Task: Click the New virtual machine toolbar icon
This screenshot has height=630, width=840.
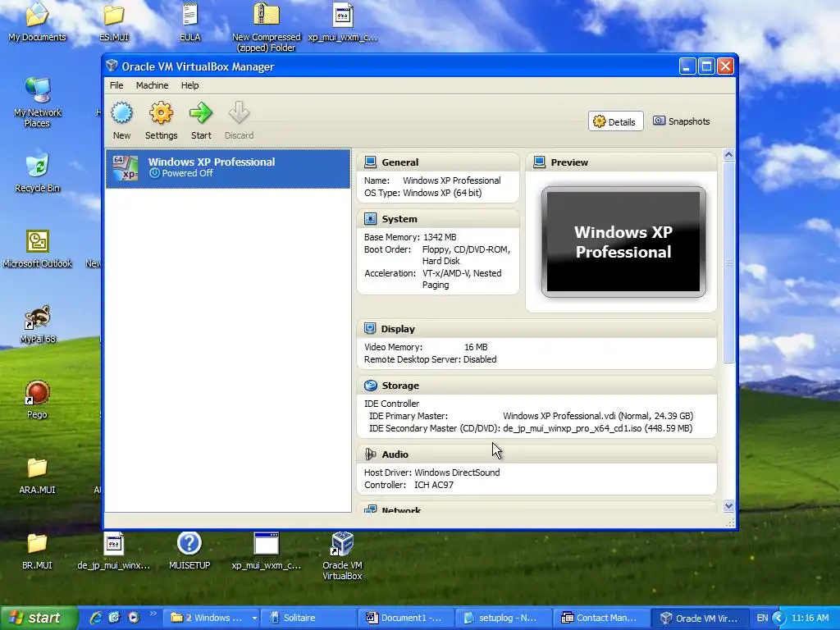Action: coord(121,113)
